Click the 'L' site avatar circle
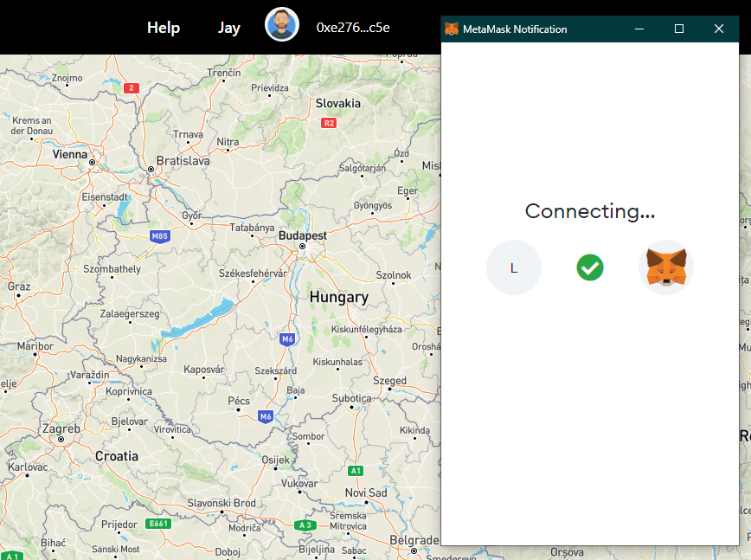The width and height of the screenshot is (751, 560). pos(514,267)
